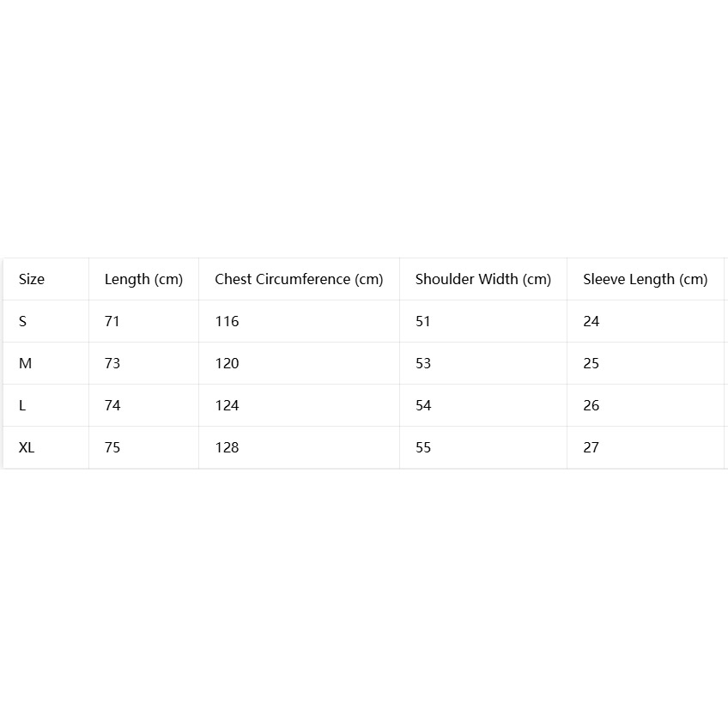Click sleeve length value 27

point(591,447)
